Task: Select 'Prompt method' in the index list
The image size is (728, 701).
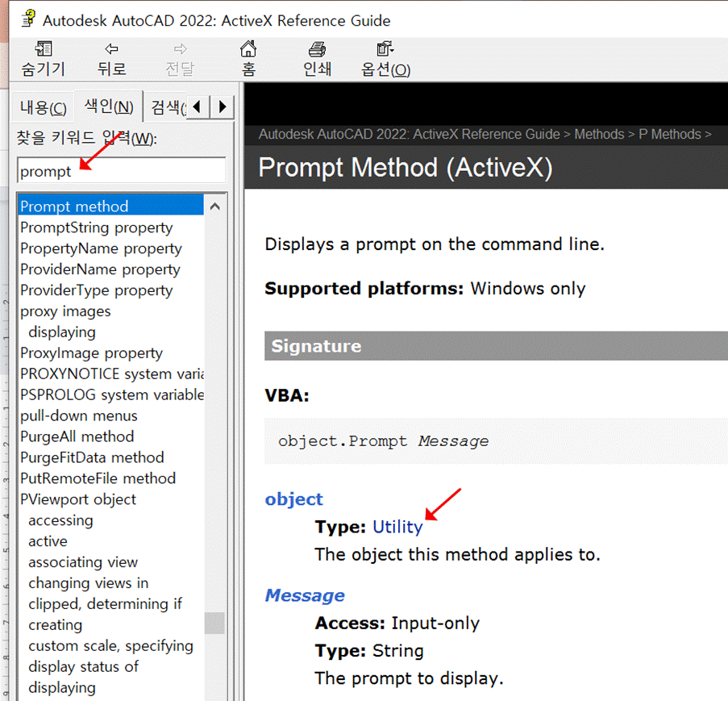Action: coord(110,206)
